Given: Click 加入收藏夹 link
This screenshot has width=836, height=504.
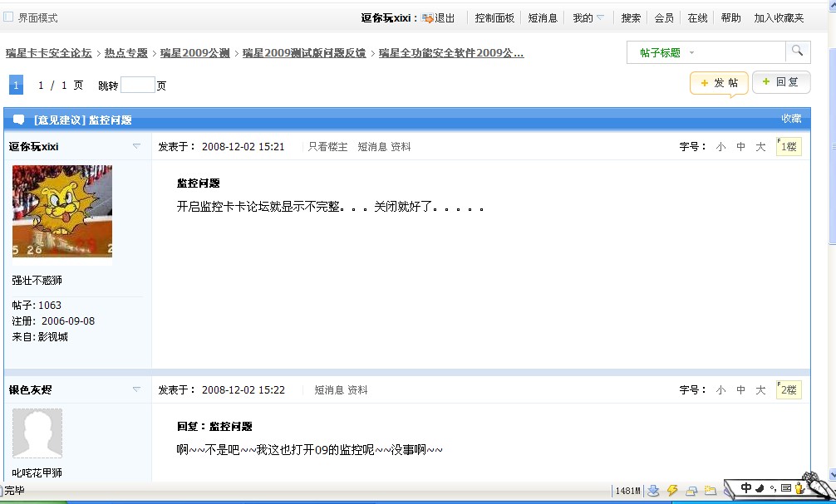Looking at the screenshot, I should coord(779,18).
